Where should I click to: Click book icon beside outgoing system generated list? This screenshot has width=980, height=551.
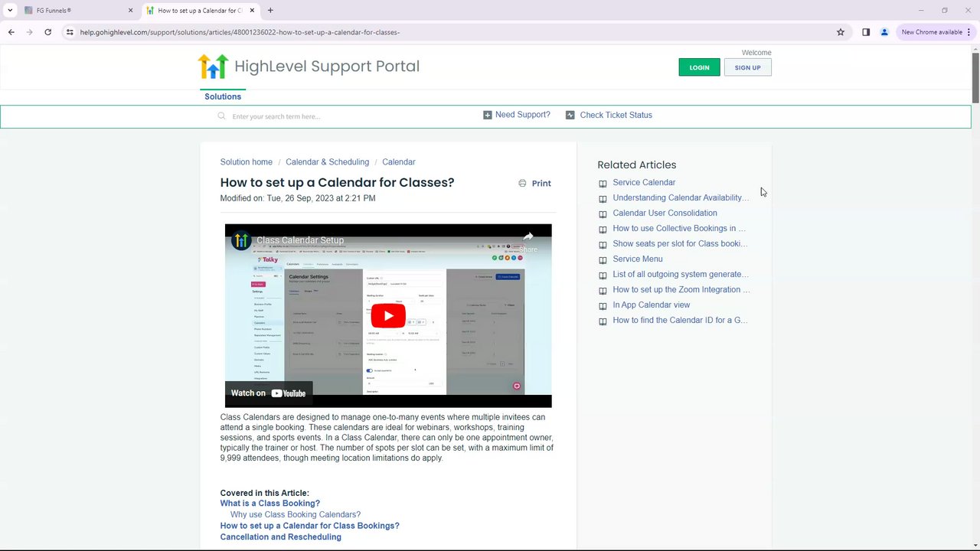[x=603, y=275]
